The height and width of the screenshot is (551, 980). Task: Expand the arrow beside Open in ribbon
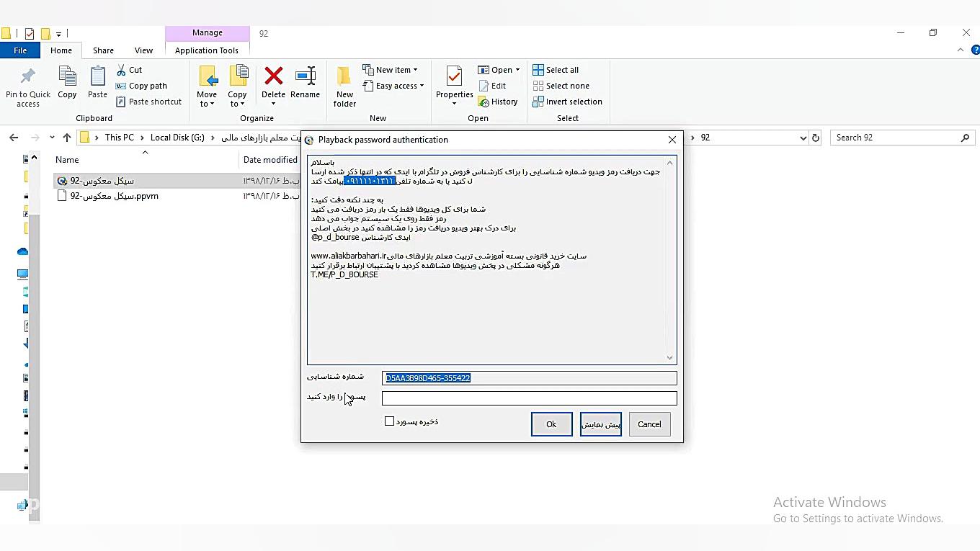pyautogui.click(x=518, y=70)
